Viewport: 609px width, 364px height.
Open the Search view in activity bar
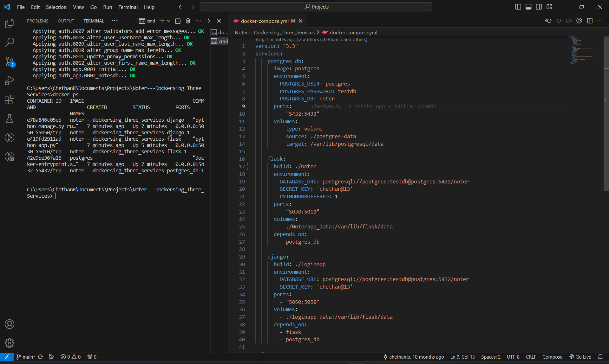(x=10, y=42)
